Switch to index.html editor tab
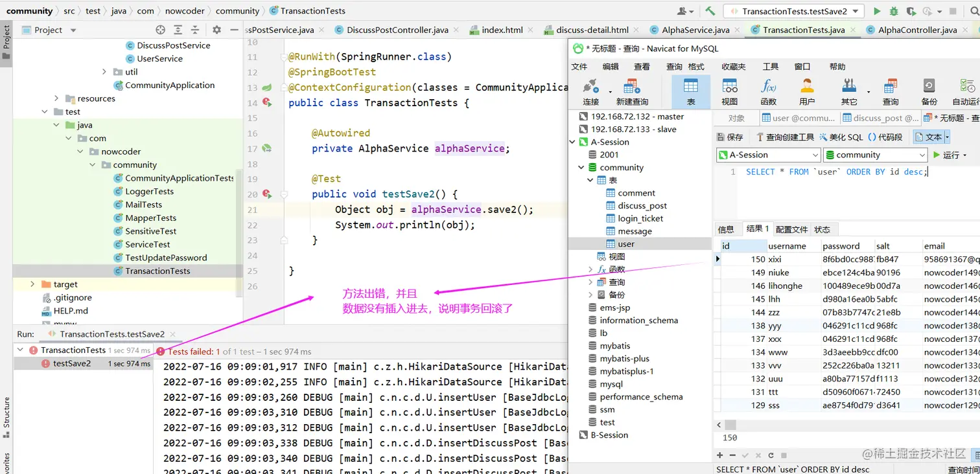 pyautogui.click(x=501, y=30)
